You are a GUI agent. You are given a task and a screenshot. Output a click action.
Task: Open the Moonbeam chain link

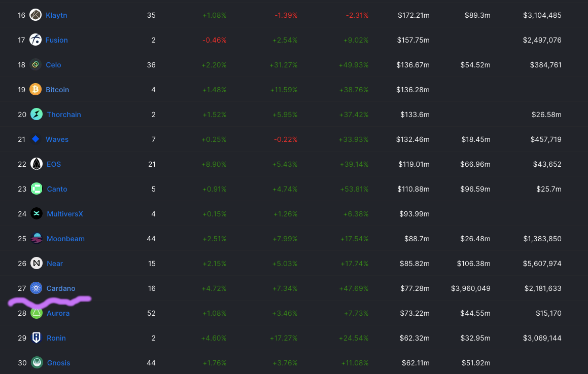pyautogui.click(x=65, y=239)
